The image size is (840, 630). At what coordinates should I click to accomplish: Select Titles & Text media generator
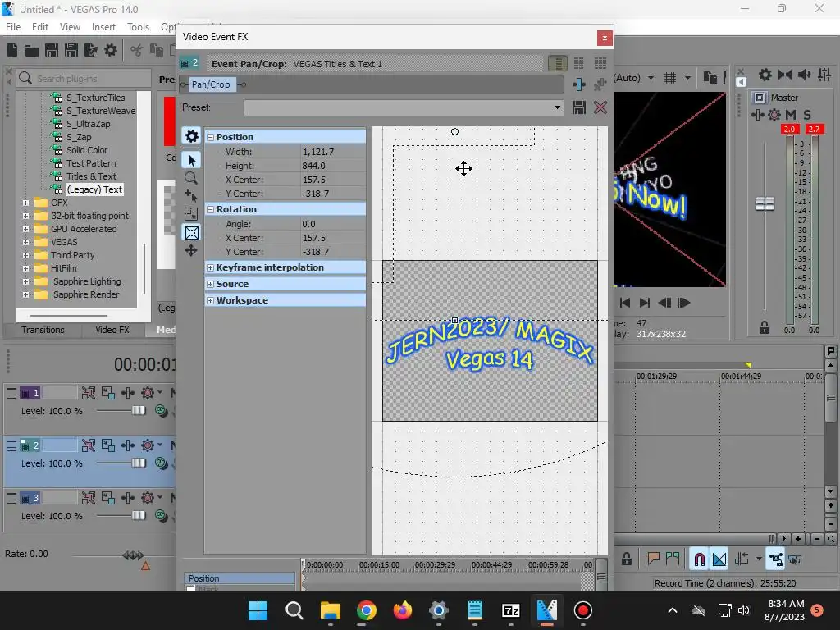(91, 176)
